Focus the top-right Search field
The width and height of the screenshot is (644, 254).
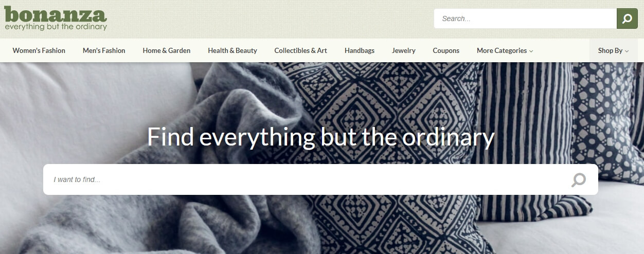point(525,19)
